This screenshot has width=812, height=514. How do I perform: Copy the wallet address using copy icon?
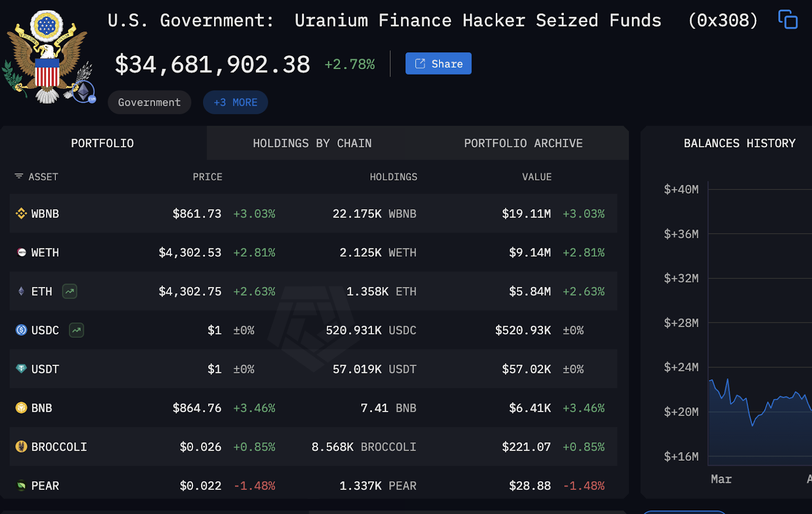click(x=788, y=20)
